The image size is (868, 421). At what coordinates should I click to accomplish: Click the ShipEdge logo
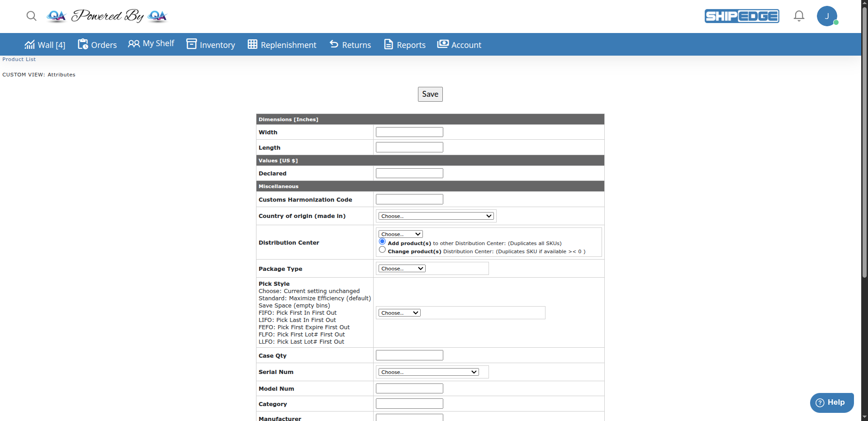[x=742, y=16]
